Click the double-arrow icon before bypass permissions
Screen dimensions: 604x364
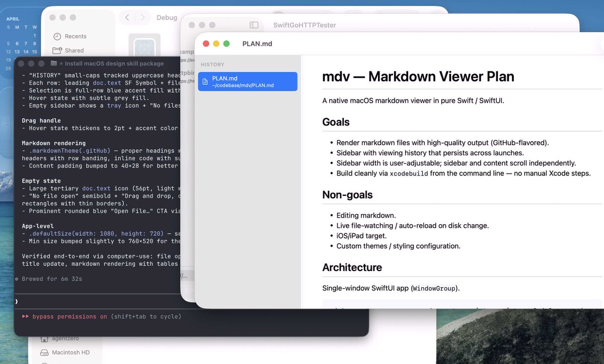pyautogui.click(x=25, y=317)
